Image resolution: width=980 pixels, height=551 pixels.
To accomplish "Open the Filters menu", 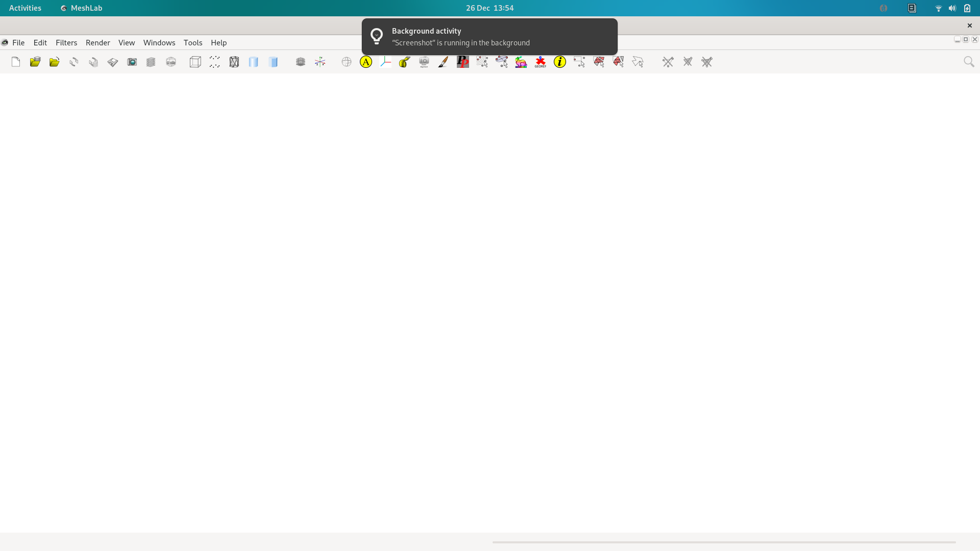I will tap(66, 42).
